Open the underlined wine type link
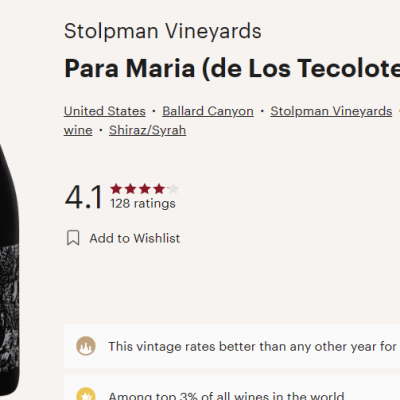Screen dimensions: 400x400 78,130
